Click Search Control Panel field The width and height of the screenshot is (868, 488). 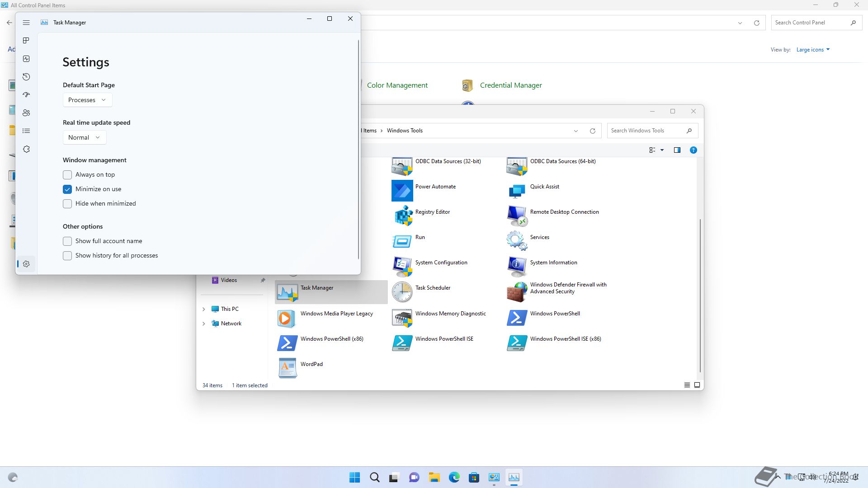point(816,23)
